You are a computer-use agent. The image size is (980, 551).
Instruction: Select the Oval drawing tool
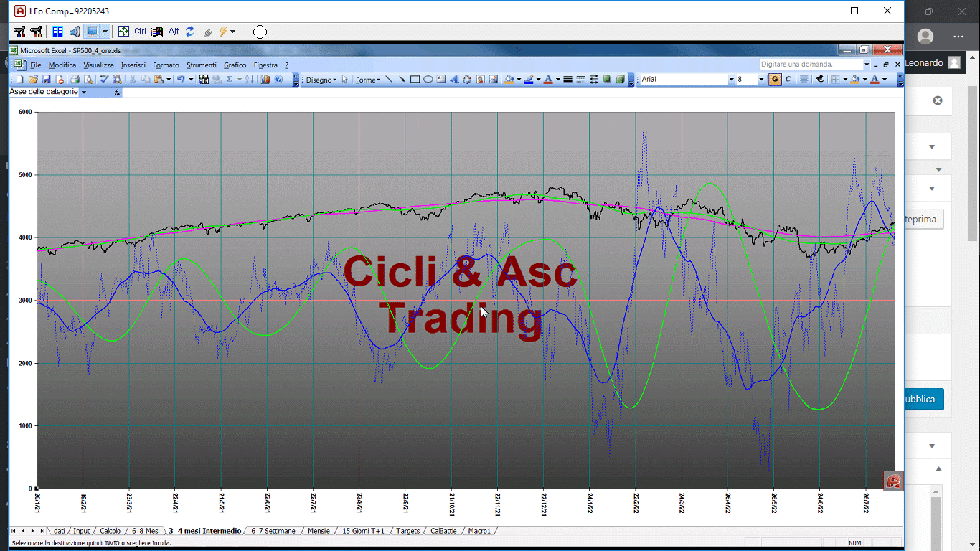[x=428, y=79]
